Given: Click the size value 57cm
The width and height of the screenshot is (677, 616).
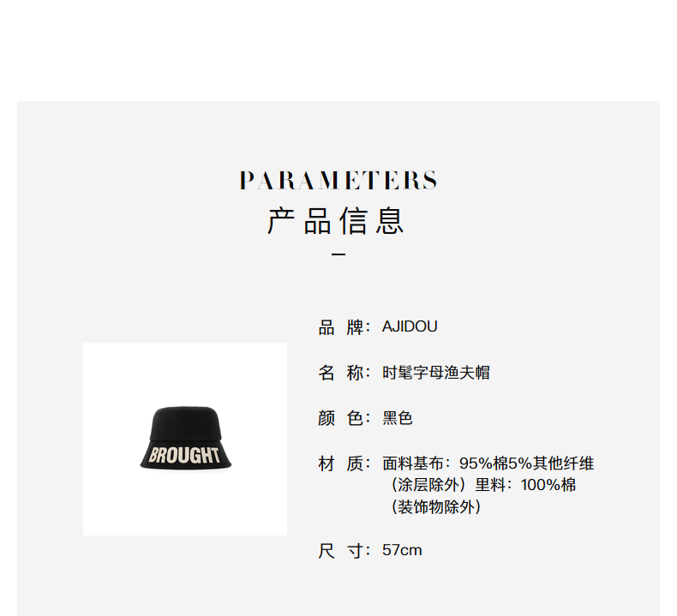Looking at the screenshot, I should click(402, 550).
